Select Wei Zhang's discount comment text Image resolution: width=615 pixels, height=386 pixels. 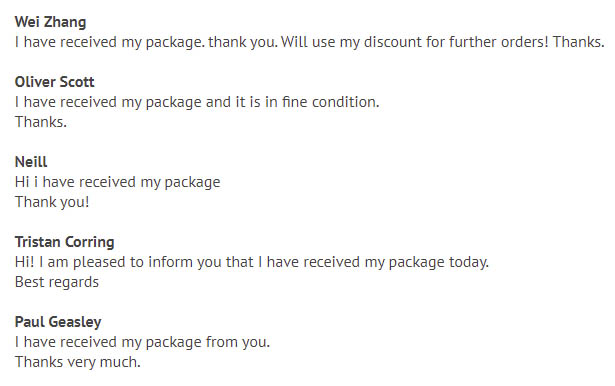309,42
